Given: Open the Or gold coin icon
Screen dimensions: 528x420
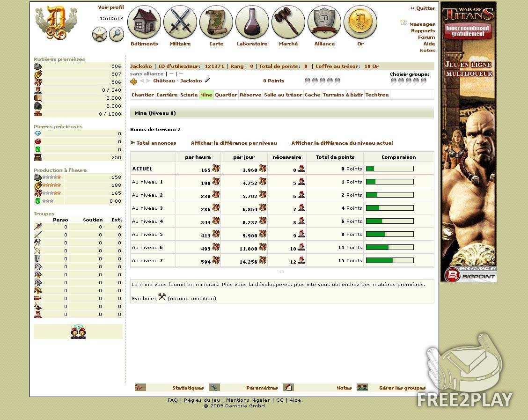Looking at the screenshot, I should (360, 22).
